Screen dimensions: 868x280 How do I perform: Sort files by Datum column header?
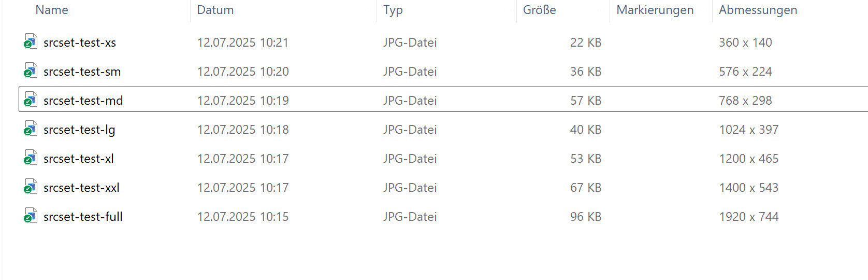(215, 10)
